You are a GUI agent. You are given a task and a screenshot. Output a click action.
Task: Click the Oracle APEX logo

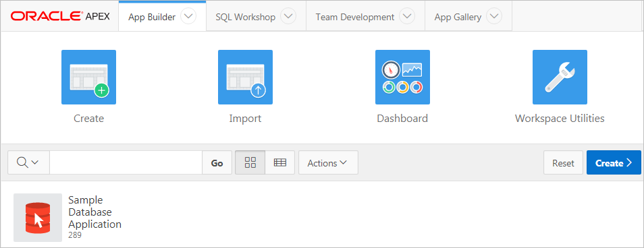tap(60, 16)
